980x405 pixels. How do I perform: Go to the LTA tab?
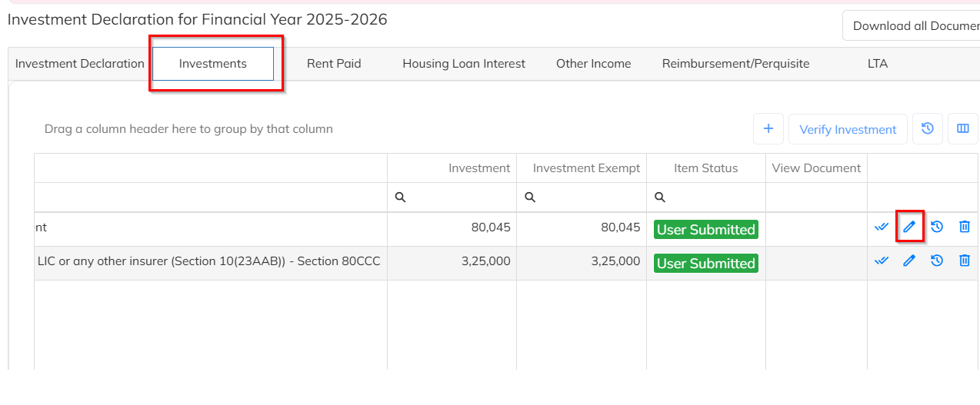tap(877, 64)
